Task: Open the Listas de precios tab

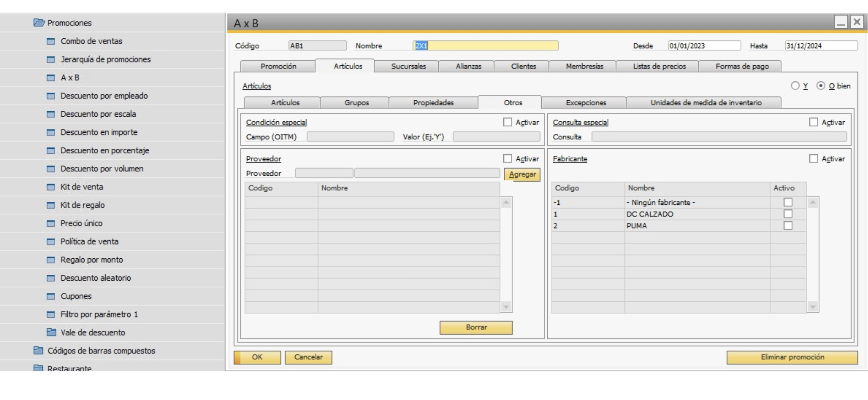Action: (x=659, y=66)
